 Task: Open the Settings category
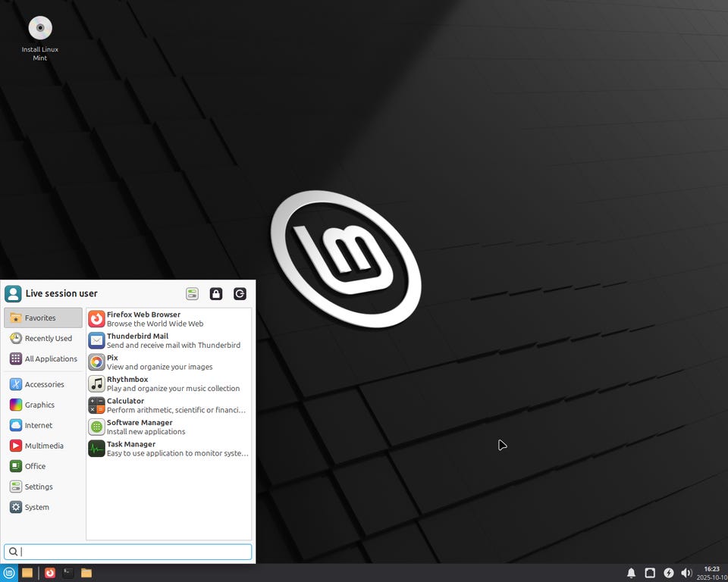point(43,487)
